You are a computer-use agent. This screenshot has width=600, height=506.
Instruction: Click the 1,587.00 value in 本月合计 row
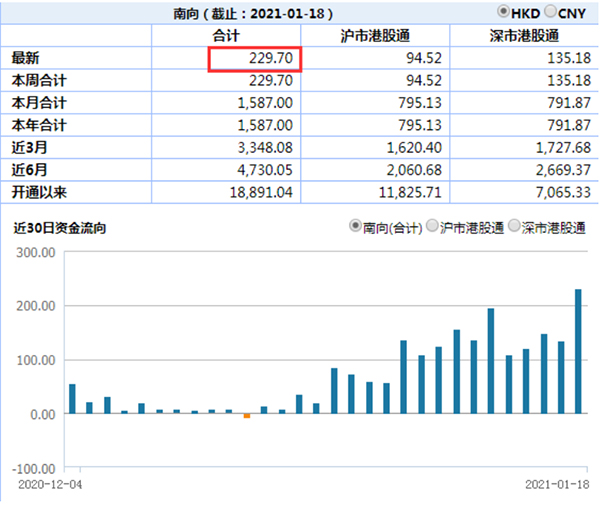tap(265, 103)
